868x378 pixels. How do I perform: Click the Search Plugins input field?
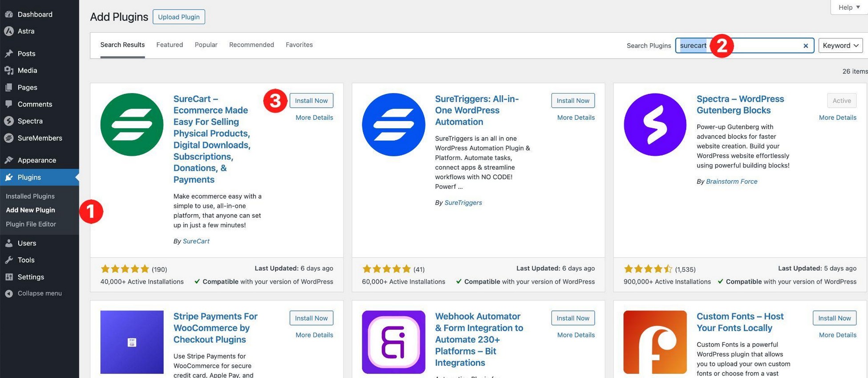pos(744,45)
